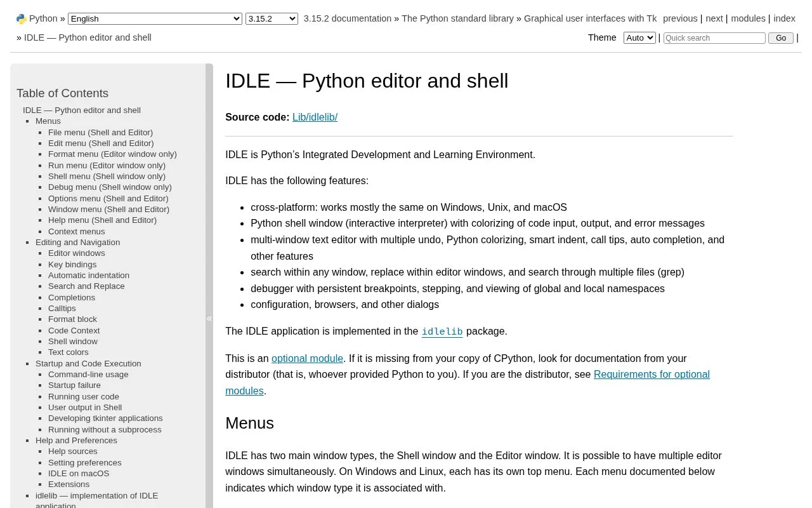The height and width of the screenshot is (508, 812).
Task: Open the 3.15.2 documentation breadcrumb
Action: 348,18
